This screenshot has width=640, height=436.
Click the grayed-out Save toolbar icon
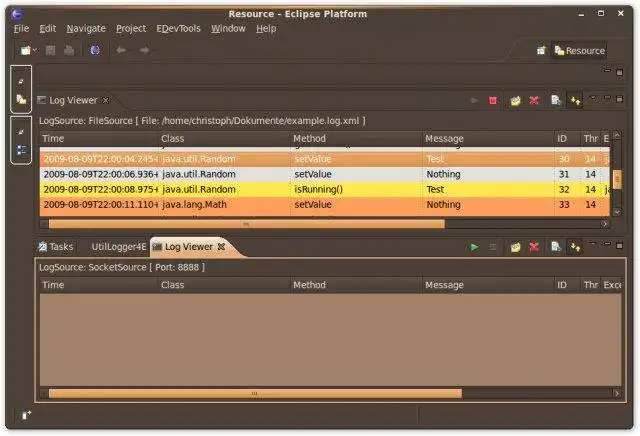[50, 50]
